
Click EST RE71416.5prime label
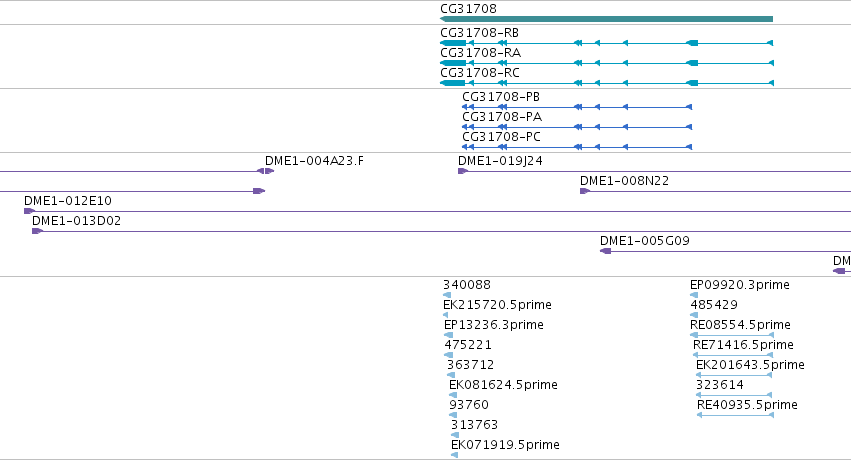coord(743,346)
